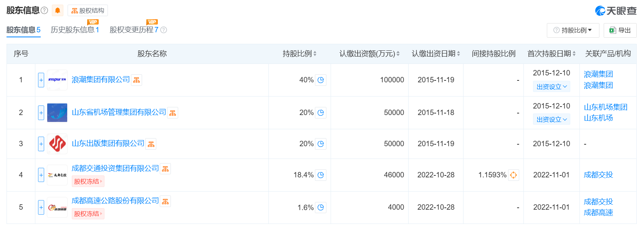
Task: Click the 股权冻结 tag under 成都交通投资集团有限公司
Action: click(88, 182)
